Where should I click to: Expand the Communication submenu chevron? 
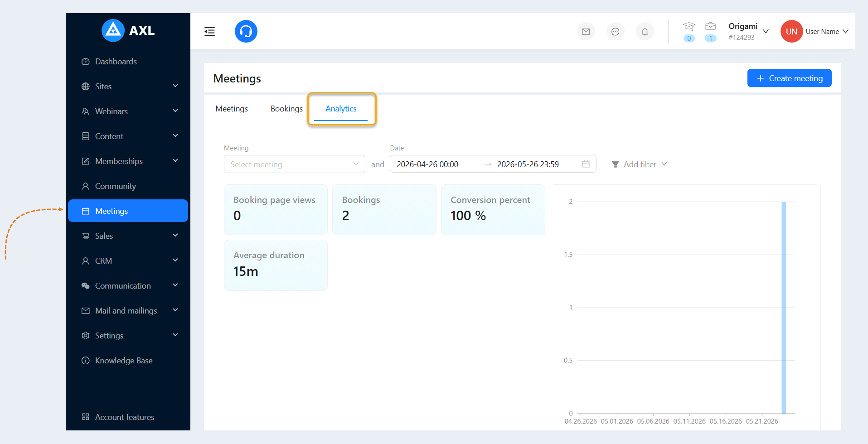(175, 285)
